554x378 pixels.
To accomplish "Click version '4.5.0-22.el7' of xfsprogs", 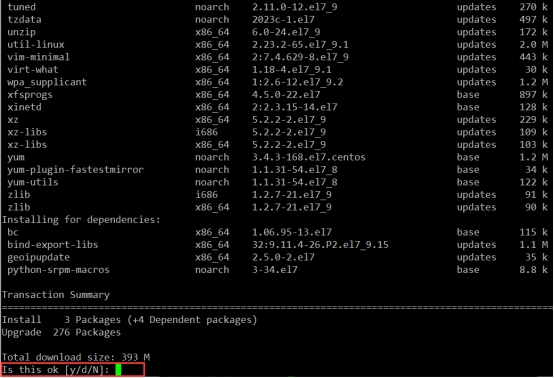I will (286, 95).
